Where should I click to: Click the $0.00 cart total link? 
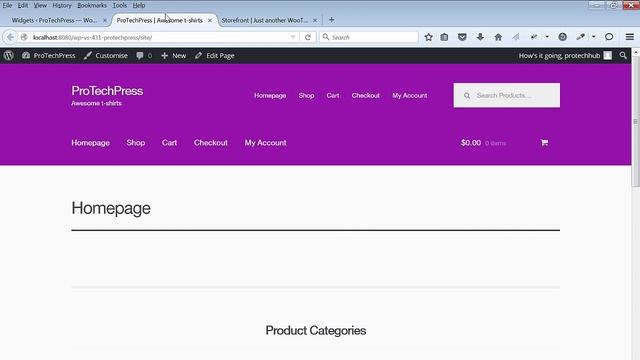(x=471, y=143)
